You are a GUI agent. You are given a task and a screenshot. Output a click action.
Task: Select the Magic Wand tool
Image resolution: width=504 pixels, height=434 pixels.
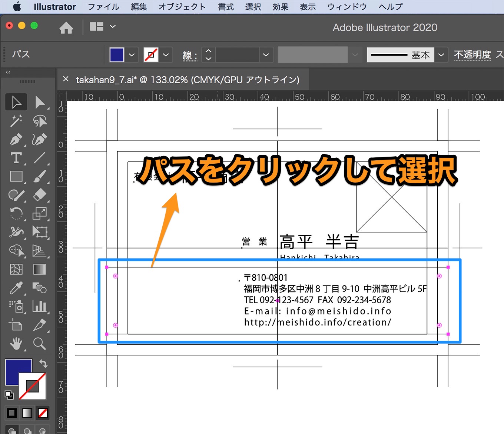pyautogui.click(x=16, y=121)
